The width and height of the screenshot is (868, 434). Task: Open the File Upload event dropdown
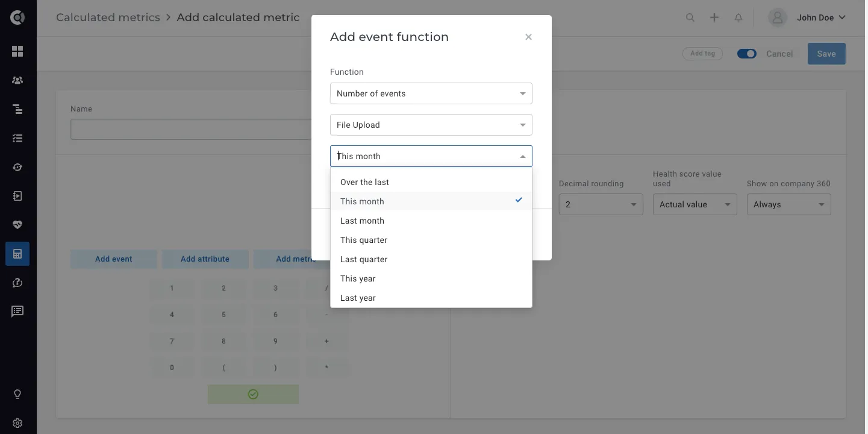point(431,125)
